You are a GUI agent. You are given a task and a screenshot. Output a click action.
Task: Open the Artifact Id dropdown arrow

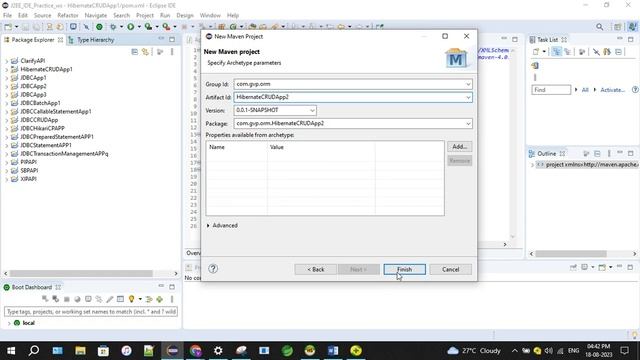click(x=468, y=97)
